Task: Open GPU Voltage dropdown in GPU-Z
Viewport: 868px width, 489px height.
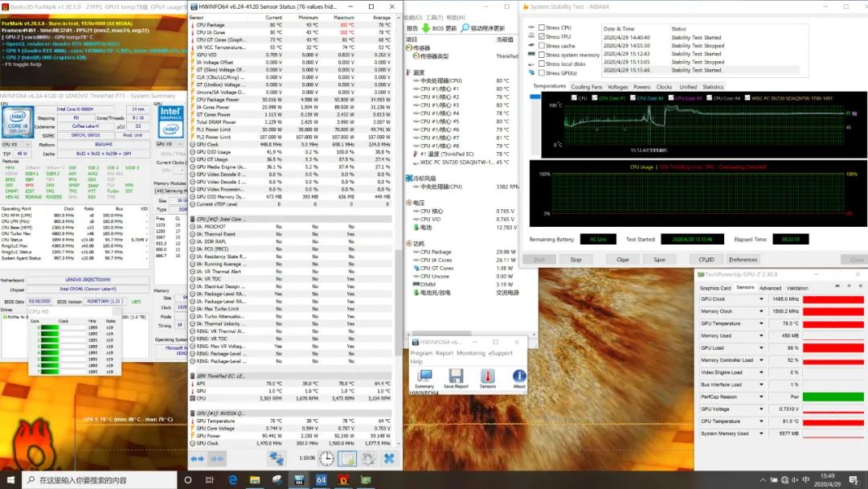Action: tap(761, 409)
